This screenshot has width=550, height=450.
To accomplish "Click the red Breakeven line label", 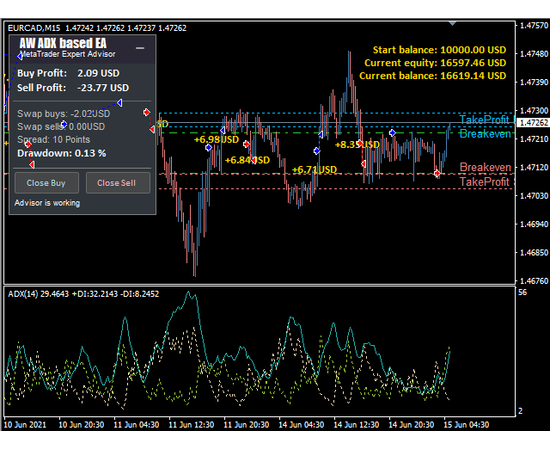I will tap(485, 167).
